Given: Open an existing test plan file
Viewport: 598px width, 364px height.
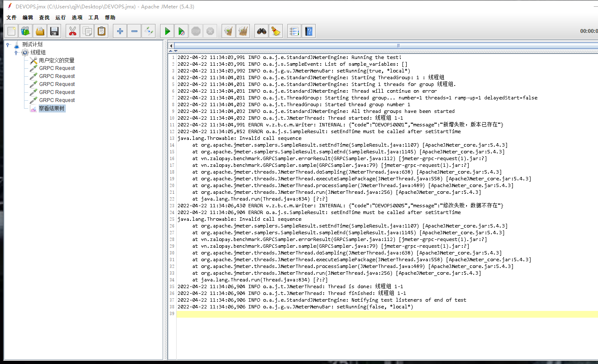Looking at the screenshot, I should click(x=40, y=31).
